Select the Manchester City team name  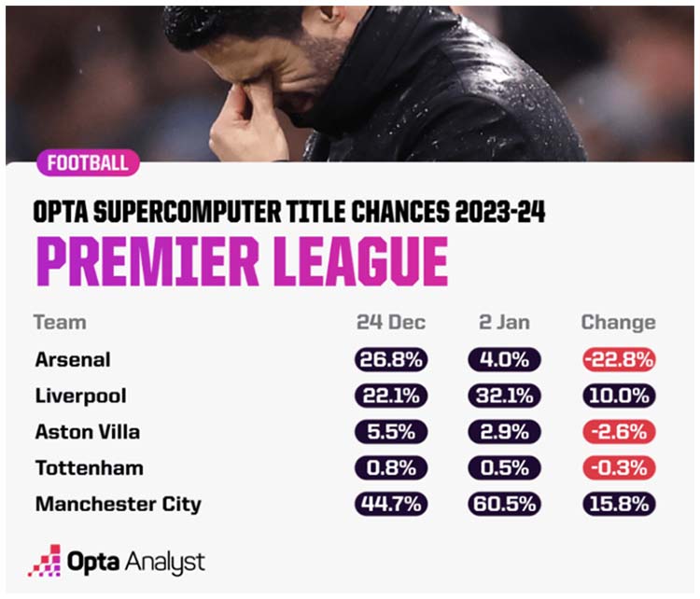click(119, 505)
